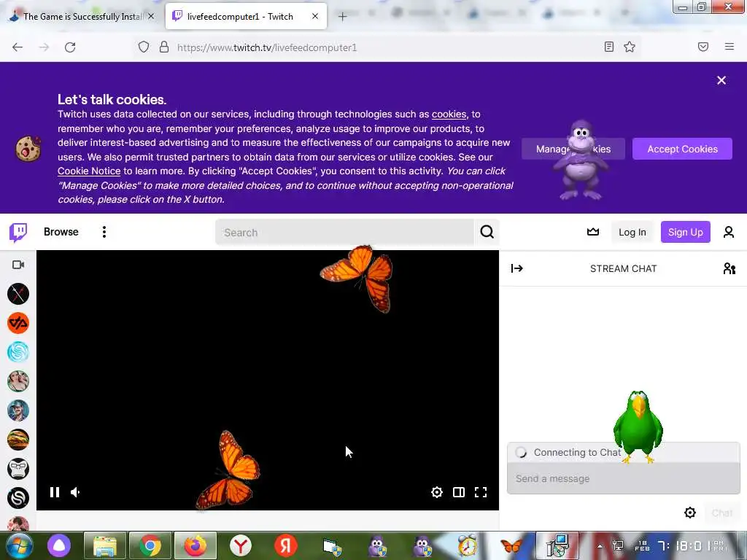Open the black S logo channel avatar
The height and width of the screenshot is (560, 747).
[x=18, y=498]
